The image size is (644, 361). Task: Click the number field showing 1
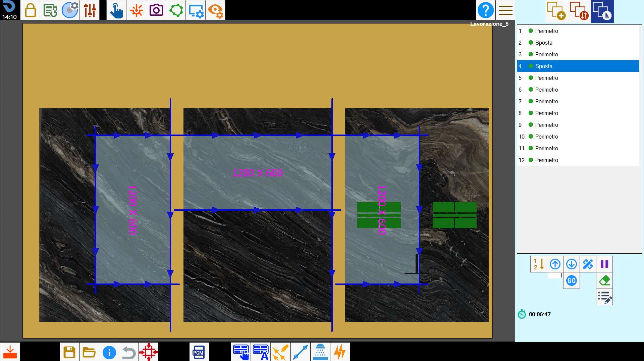pyautogui.click(x=555, y=275)
